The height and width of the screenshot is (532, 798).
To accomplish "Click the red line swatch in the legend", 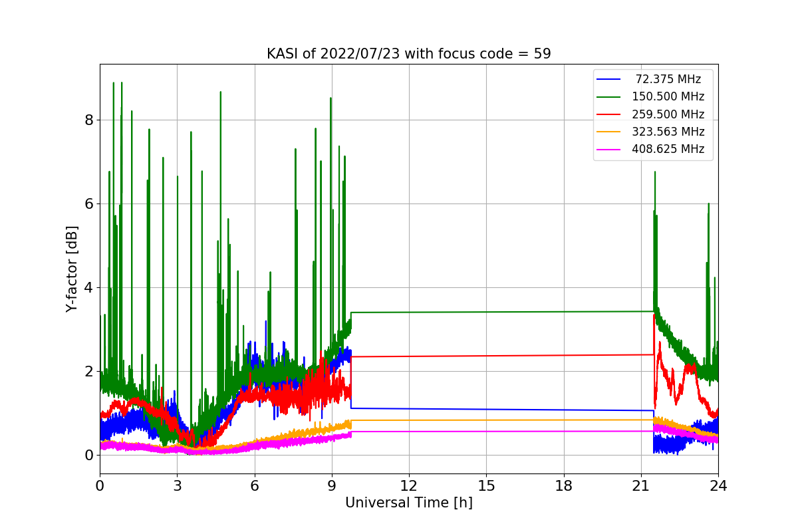I will tap(608, 114).
